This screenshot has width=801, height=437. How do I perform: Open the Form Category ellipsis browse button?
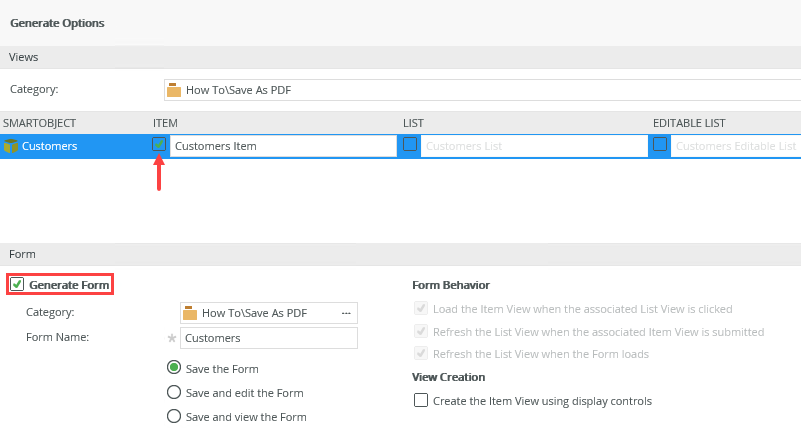[x=346, y=313]
